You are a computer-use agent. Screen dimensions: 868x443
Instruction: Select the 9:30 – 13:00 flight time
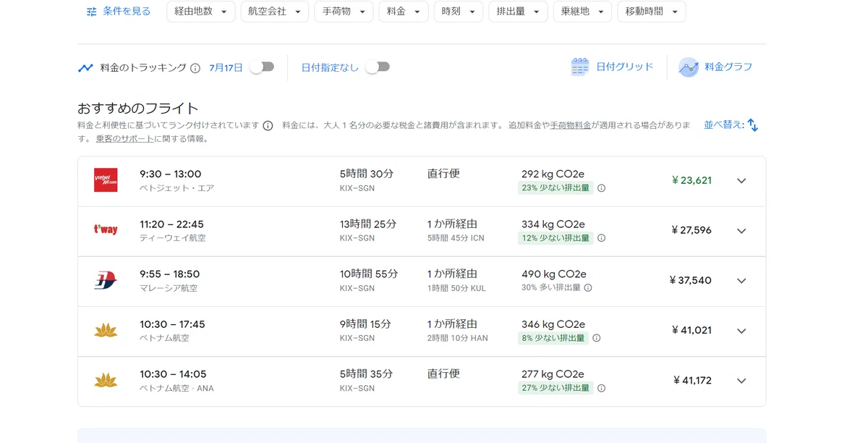tap(171, 174)
